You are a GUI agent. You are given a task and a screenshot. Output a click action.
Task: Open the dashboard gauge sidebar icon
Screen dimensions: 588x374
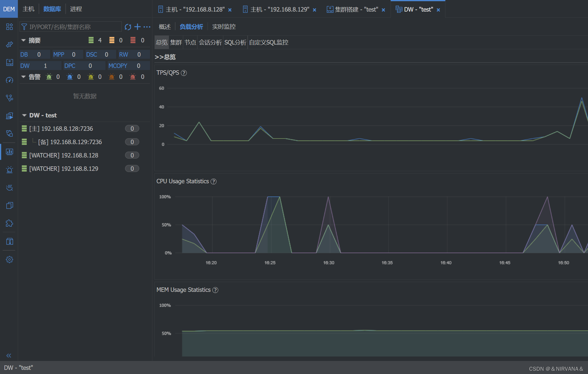(x=10, y=80)
